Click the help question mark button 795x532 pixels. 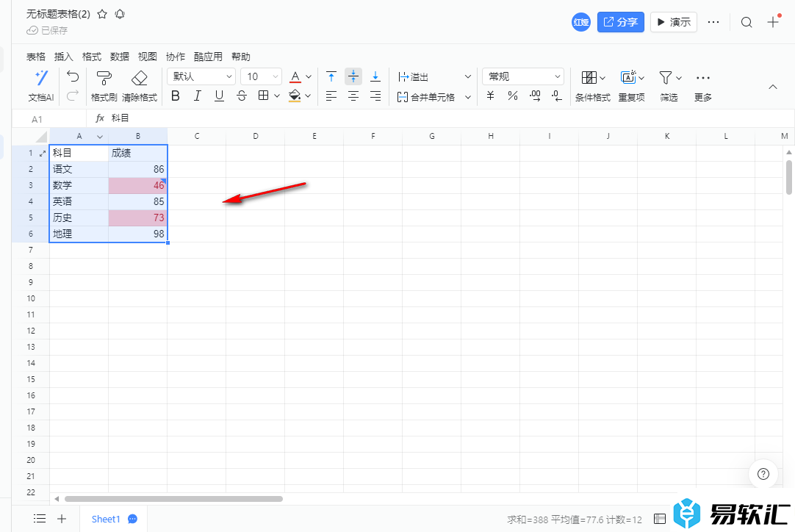pos(763,474)
